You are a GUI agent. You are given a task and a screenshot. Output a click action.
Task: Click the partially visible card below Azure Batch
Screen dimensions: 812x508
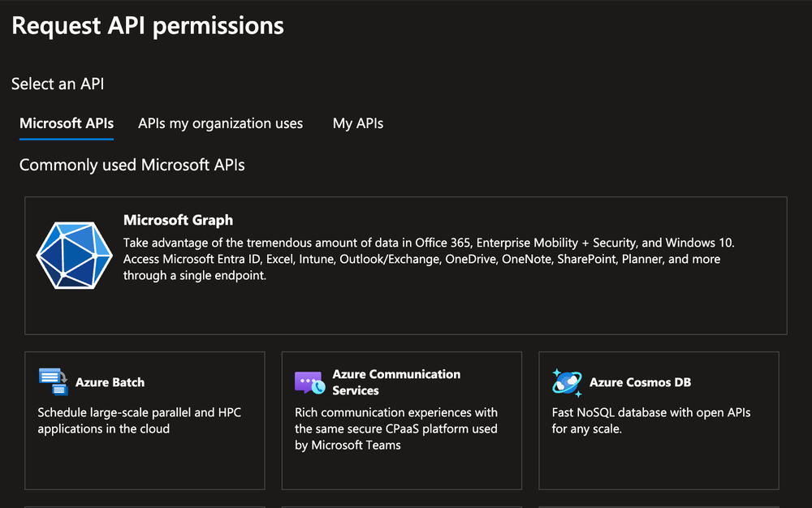tap(145, 505)
